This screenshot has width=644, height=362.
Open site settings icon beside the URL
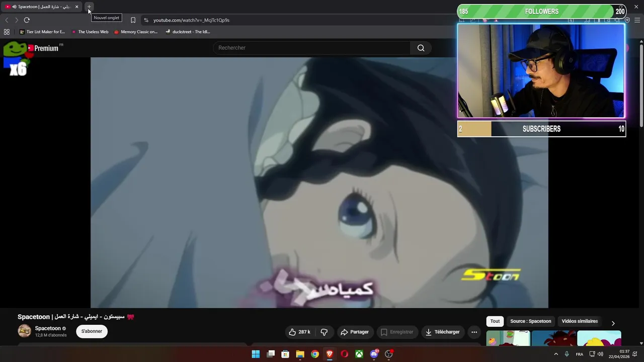pos(146,20)
